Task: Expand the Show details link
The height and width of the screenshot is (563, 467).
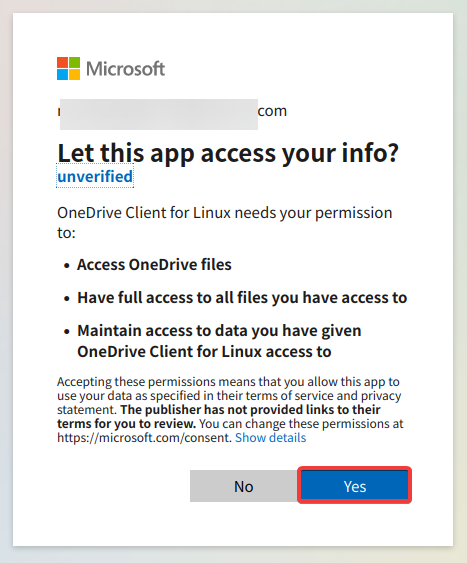Action: click(x=271, y=438)
